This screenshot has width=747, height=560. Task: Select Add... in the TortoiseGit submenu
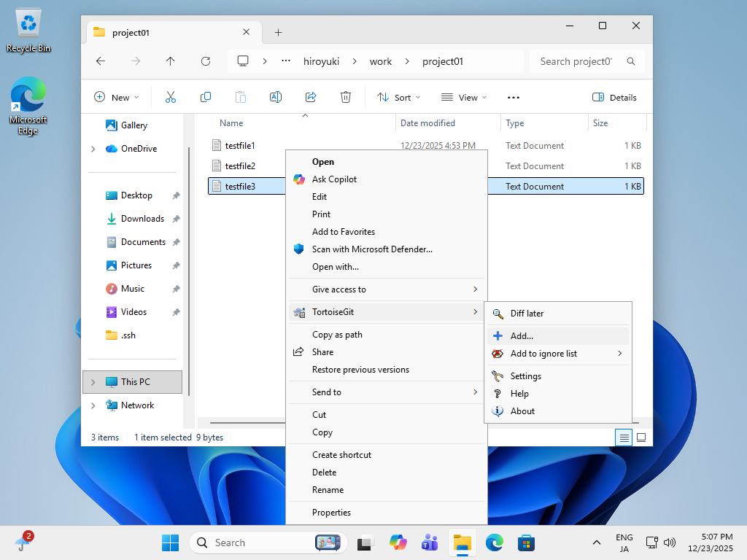click(522, 336)
